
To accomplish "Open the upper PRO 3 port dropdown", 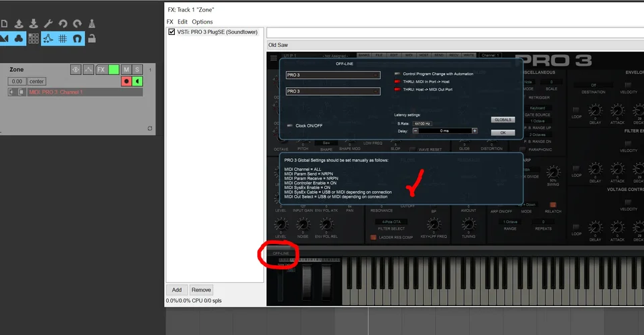I will 333,75.
